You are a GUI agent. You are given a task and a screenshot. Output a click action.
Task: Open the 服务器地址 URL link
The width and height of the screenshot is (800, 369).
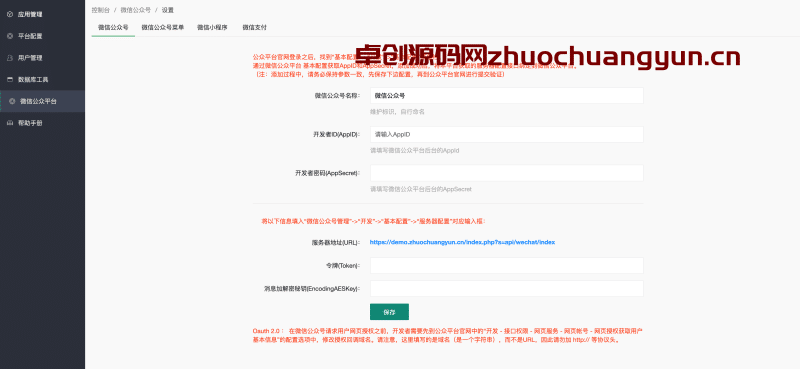(462, 242)
